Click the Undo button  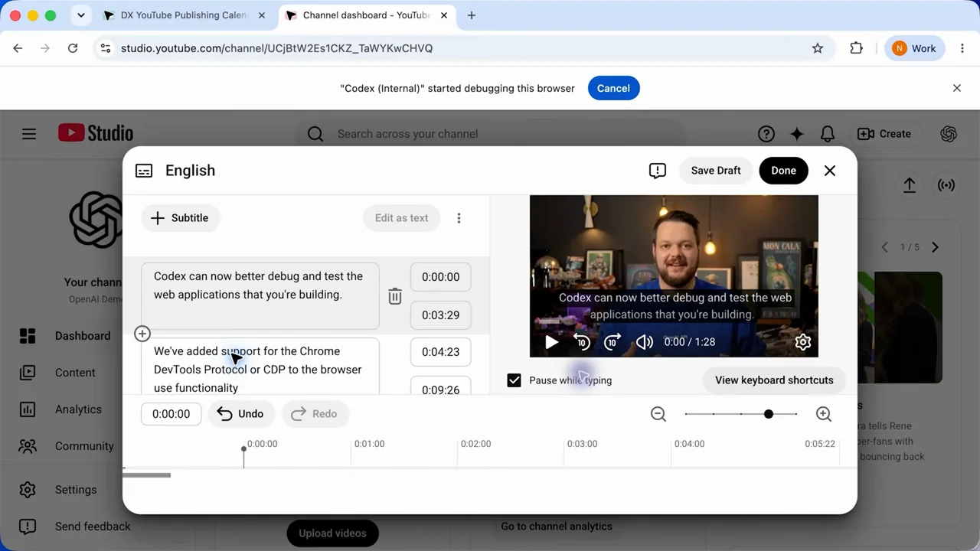pos(240,414)
